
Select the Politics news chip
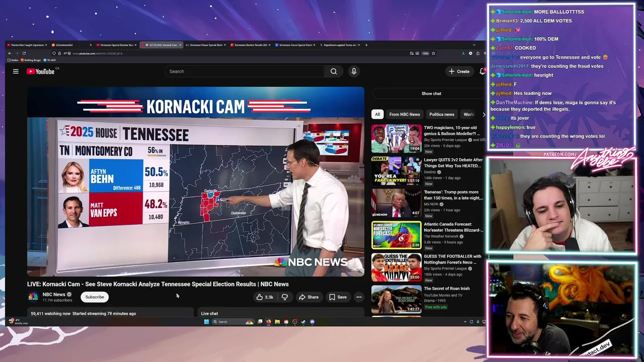pos(442,114)
